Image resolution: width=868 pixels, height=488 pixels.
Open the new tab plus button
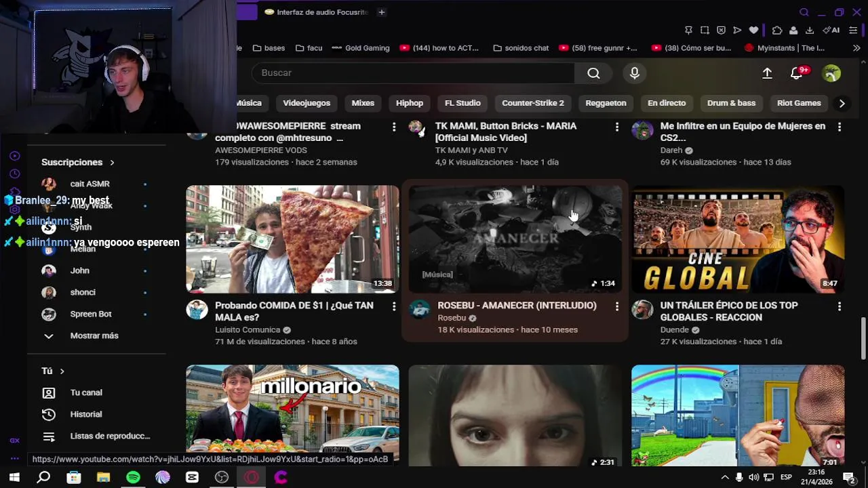click(x=382, y=12)
